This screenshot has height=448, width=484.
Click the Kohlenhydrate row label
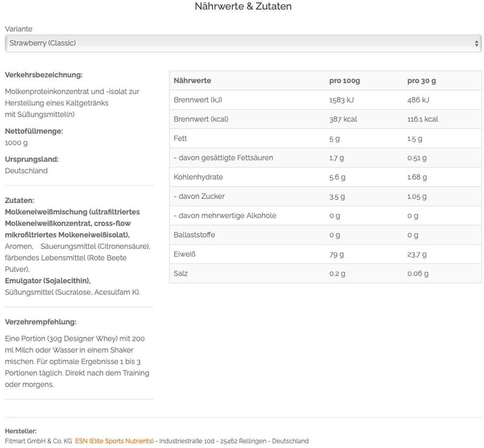click(x=198, y=177)
